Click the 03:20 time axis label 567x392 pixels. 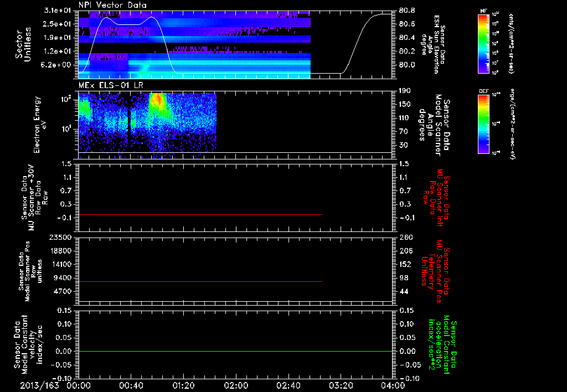341,385
